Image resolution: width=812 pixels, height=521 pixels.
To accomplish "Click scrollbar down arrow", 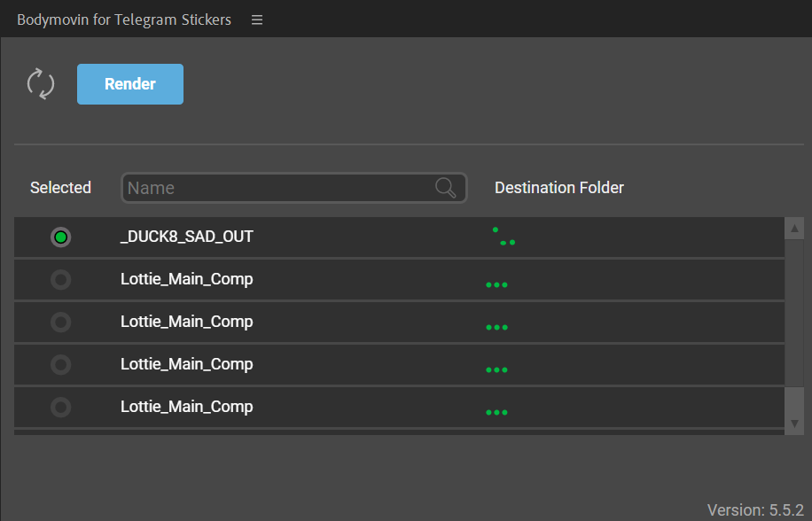I will point(794,424).
